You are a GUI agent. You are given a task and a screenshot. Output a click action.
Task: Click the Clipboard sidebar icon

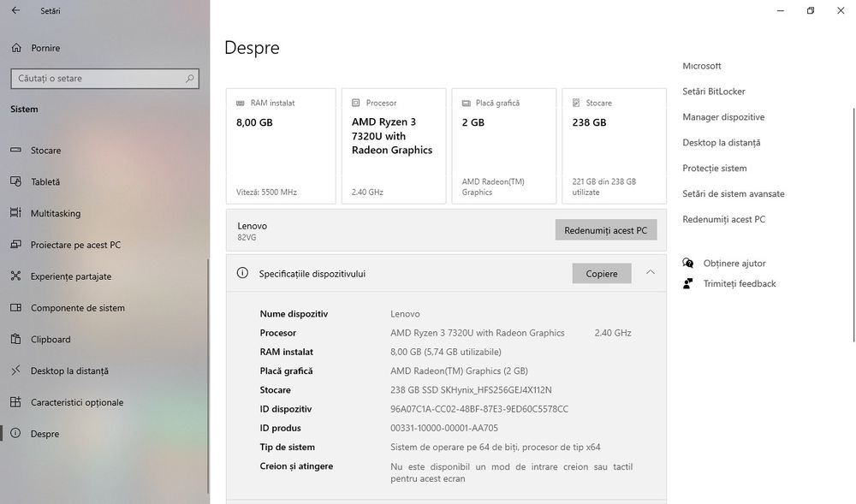15,339
